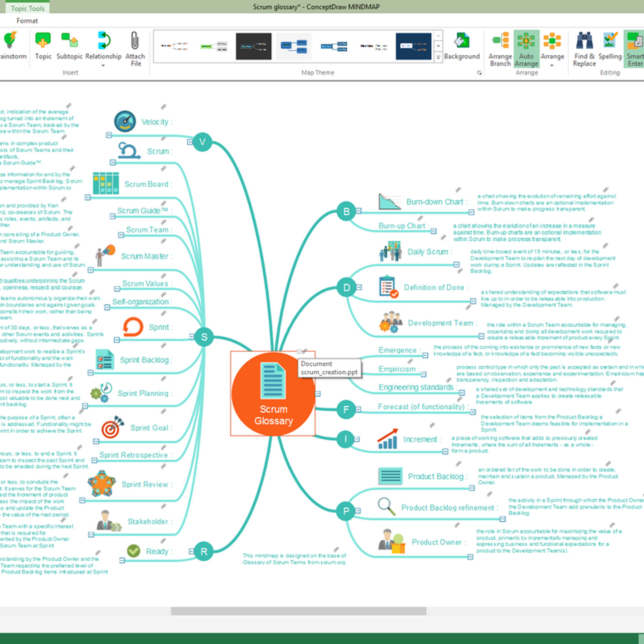644x644 pixels.
Task: Select the Product Backlog topic label
Action: pos(438,477)
